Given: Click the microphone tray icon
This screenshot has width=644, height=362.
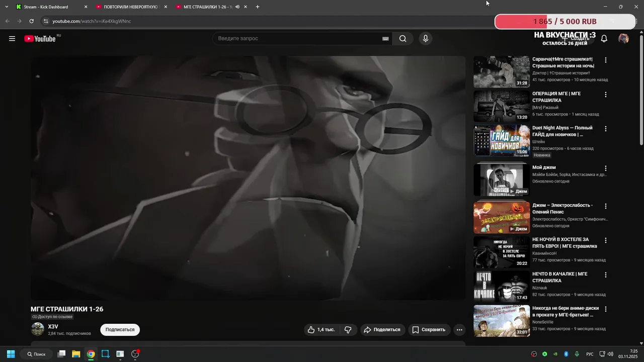Looking at the screenshot, I should click(577, 354).
